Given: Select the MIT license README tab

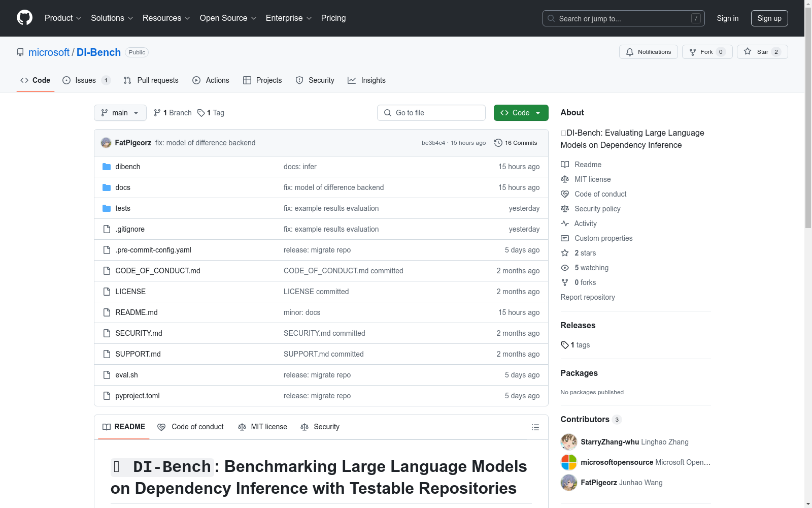Looking at the screenshot, I should [x=263, y=427].
